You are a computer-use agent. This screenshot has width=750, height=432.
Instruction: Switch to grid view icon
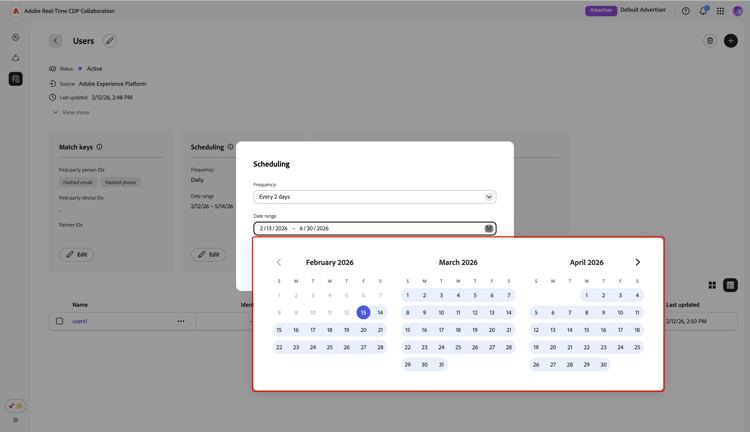[x=712, y=285]
